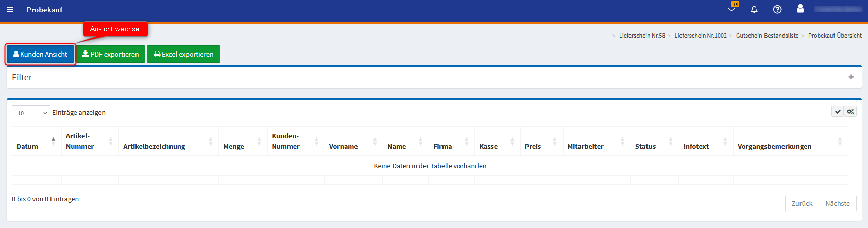Click Excel exportieren button
This screenshot has height=228, width=868.
[183, 54]
